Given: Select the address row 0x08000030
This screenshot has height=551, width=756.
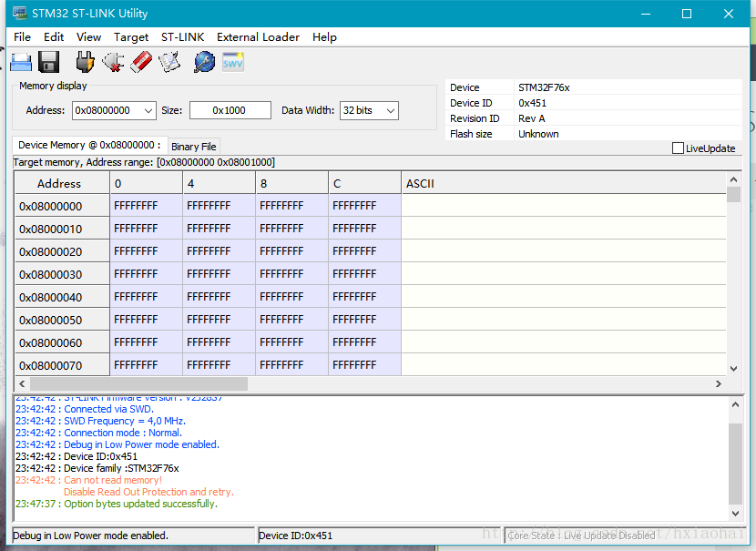Looking at the screenshot, I should pos(62,274).
